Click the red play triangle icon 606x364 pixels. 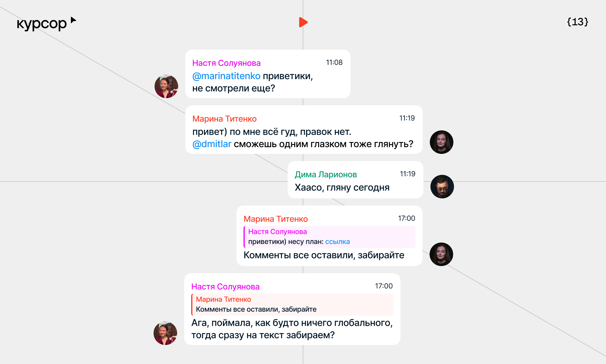(x=303, y=22)
